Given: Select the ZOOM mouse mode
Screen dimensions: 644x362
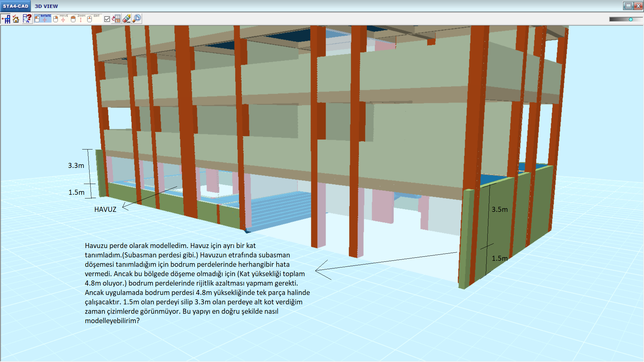Looking at the screenshot, I should (x=78, y=18).
